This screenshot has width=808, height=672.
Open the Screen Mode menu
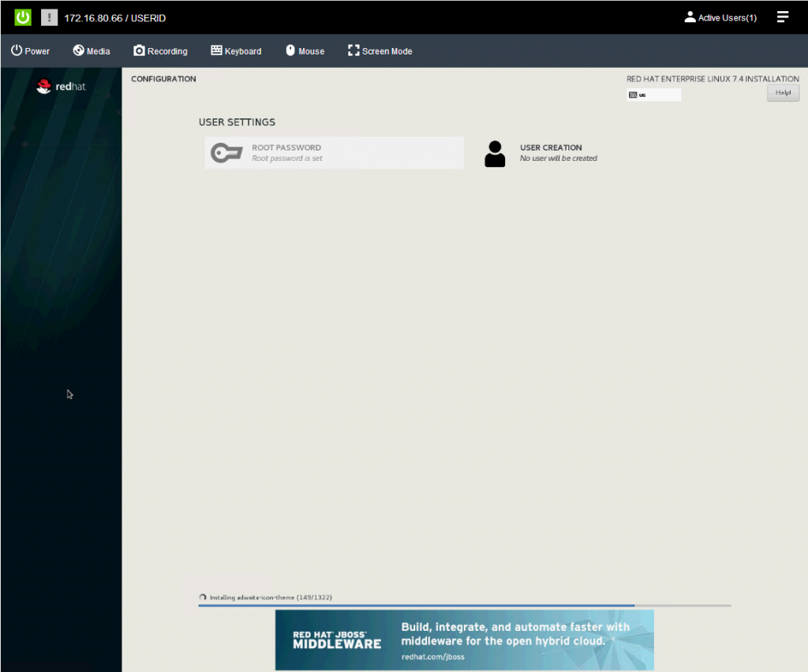click(380, 51)
